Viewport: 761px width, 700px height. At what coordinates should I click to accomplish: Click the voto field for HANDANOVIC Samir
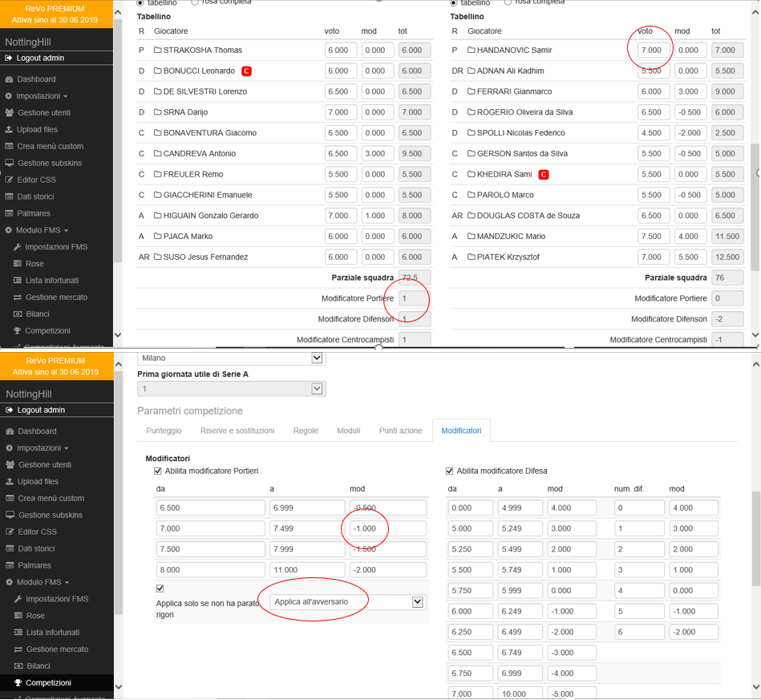[x=654, y=51]
